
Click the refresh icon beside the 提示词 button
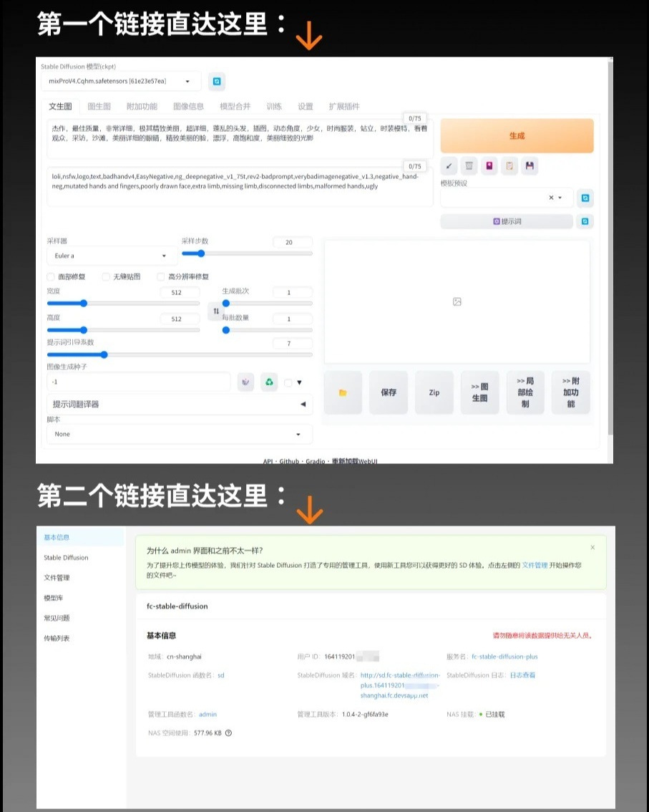tap(585, 222)
